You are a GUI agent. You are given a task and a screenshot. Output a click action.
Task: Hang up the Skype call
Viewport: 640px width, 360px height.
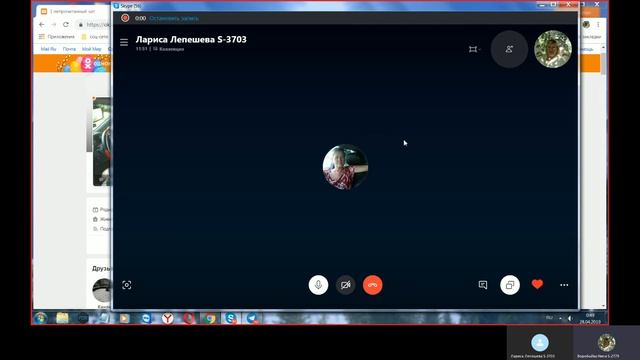click(x=373, y=285)
